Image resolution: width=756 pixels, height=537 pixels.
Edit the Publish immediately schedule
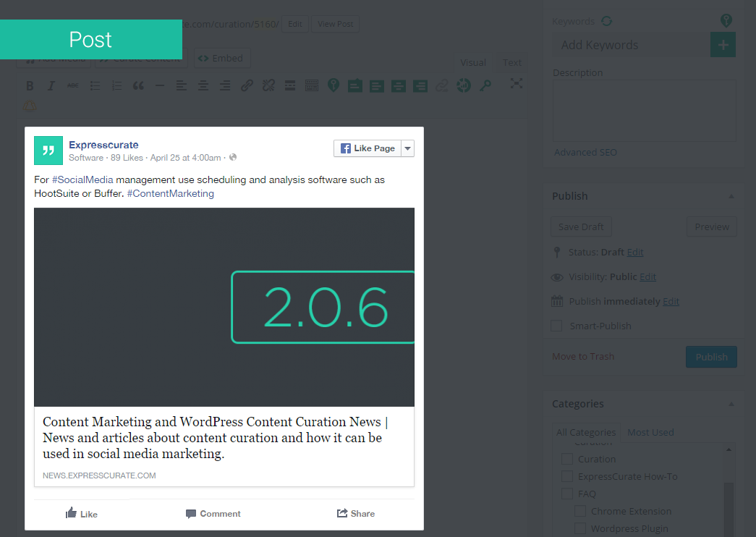[x=671, y=301]
